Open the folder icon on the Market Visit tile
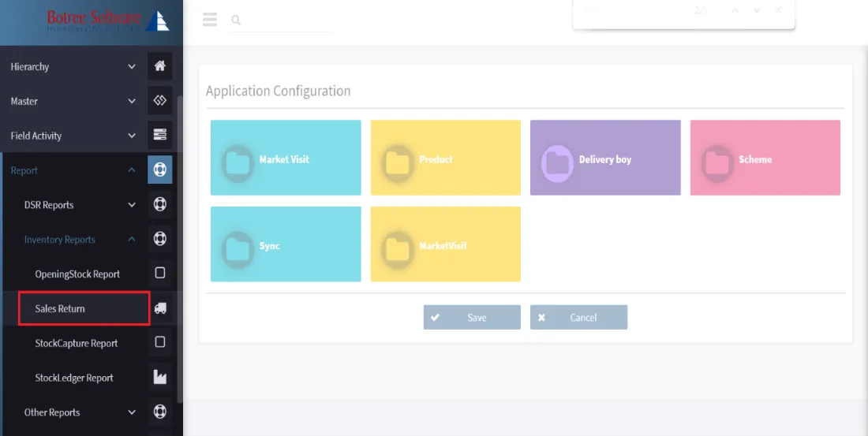The width and height of the screenshot is (868, 436). coord(238,162)
